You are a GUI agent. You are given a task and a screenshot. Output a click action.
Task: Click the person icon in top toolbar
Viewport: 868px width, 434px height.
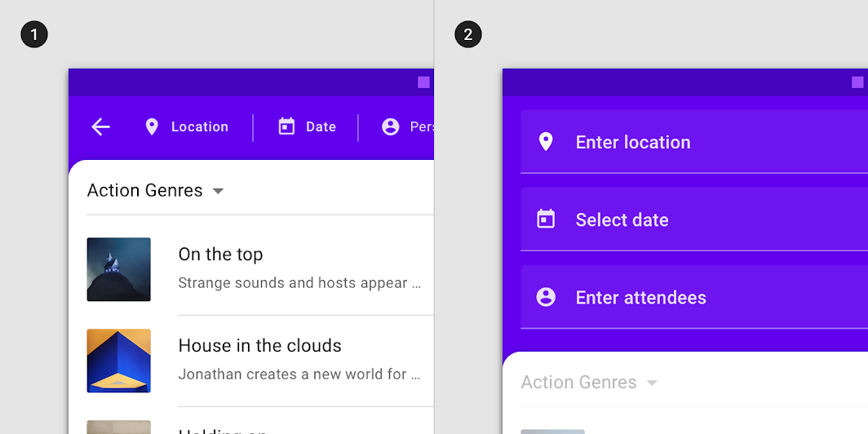coord(391,126)
